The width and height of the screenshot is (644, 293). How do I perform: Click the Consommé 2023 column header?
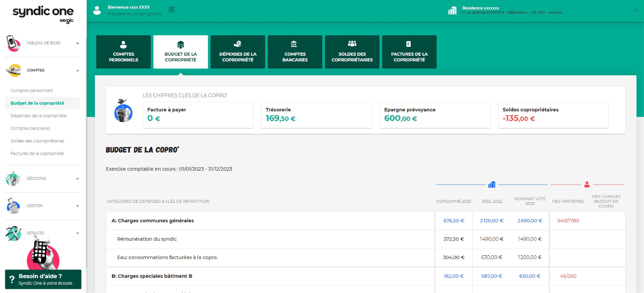(x=454, y=201)
